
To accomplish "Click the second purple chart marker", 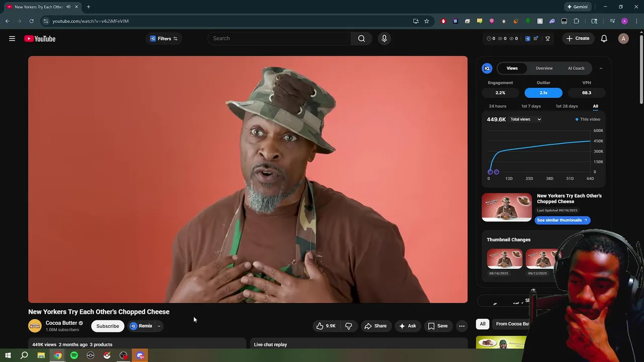I will (497, 172).
